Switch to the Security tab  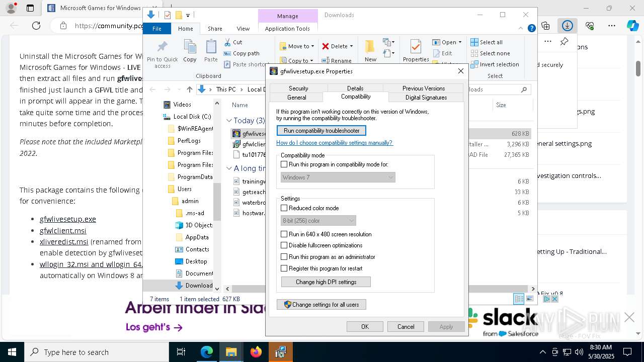point(298,88)
